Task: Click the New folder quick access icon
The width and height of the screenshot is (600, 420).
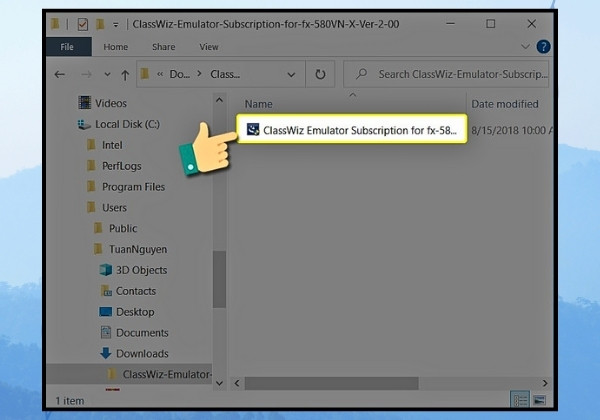Action: coord(100,24)
